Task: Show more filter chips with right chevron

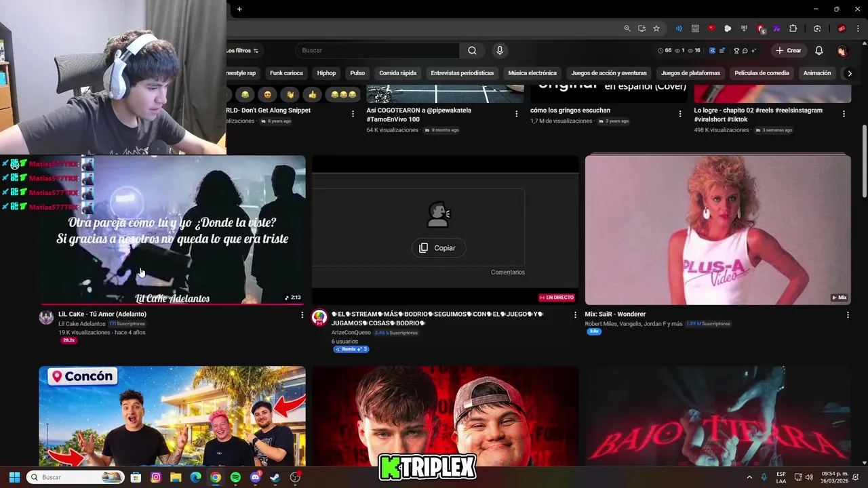Action: (849, 73)
